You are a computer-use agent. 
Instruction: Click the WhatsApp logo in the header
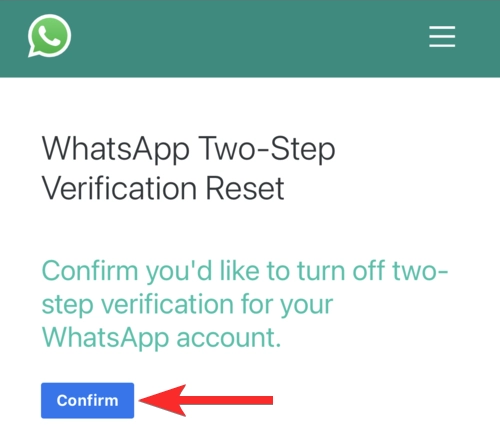(x=49, y=36)
